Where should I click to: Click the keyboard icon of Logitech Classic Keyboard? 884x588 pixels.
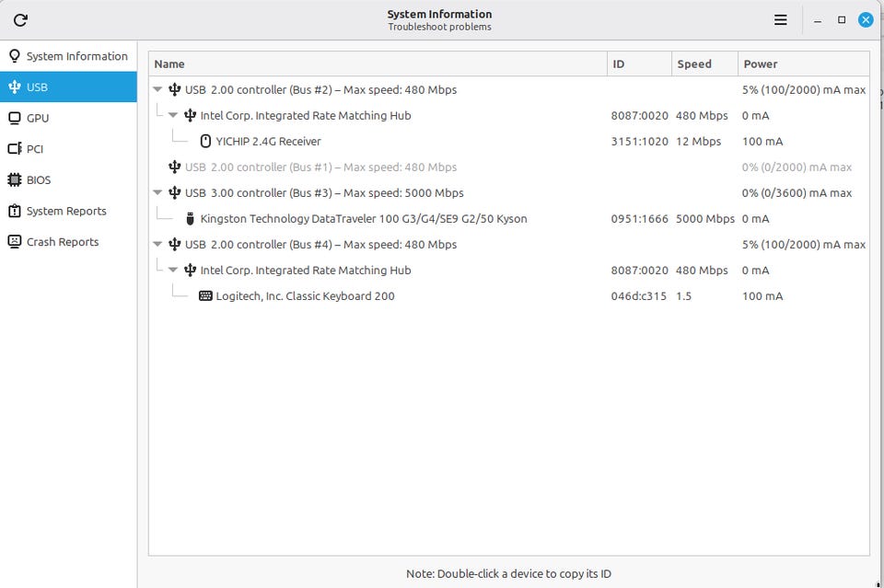pos(205,295)
